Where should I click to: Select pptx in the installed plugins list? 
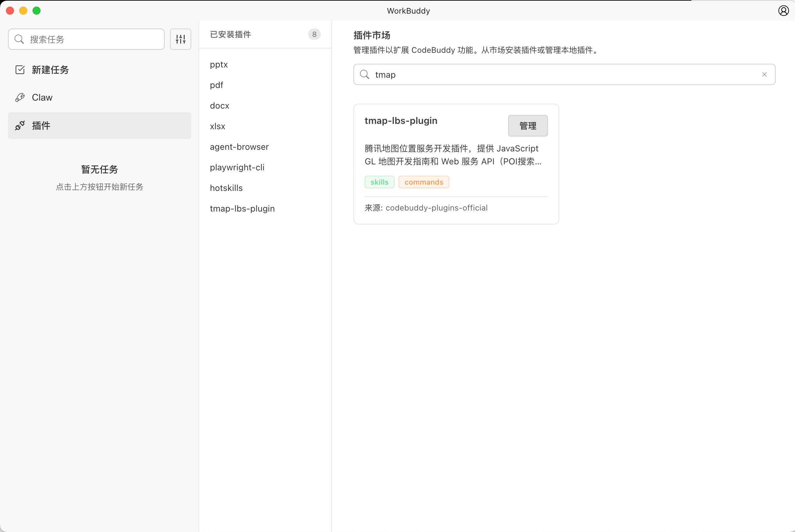point(219,64)
